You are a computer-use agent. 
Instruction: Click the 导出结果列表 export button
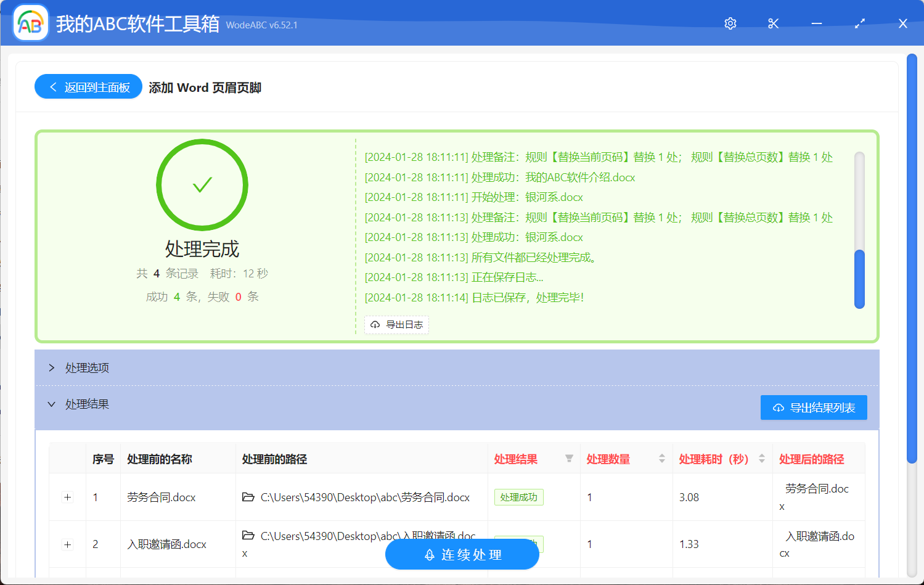tap(814, 407)
